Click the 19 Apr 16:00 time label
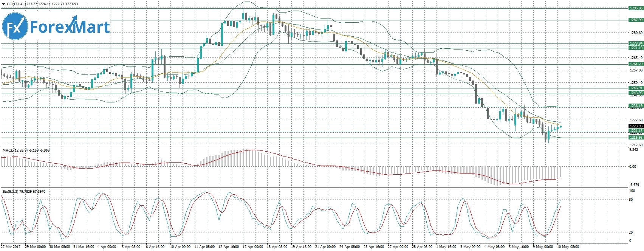Image resolution: width=644 pixels, height=251 pixels. 302,247
